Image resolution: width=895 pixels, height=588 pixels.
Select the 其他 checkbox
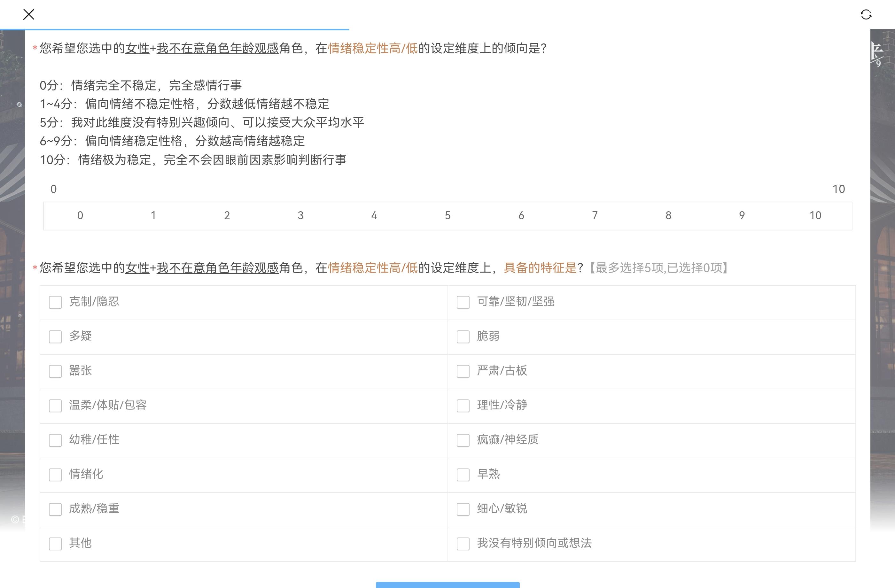[x=55, y=544]
